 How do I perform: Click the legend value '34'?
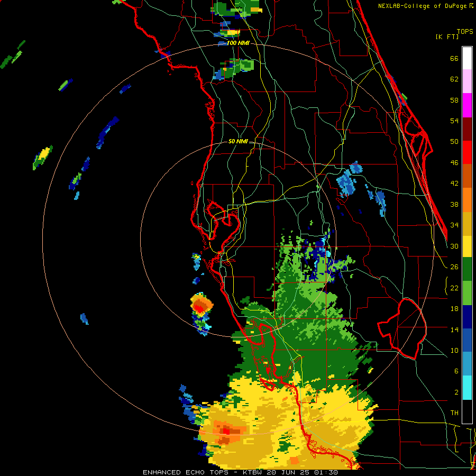click(454, 225)
